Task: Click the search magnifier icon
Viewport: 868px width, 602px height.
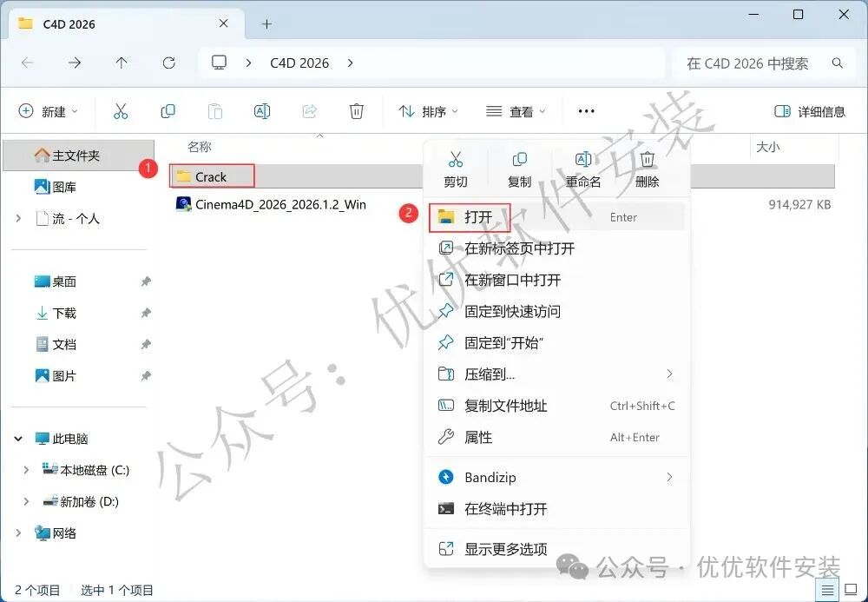Action: tap(838, 63)
